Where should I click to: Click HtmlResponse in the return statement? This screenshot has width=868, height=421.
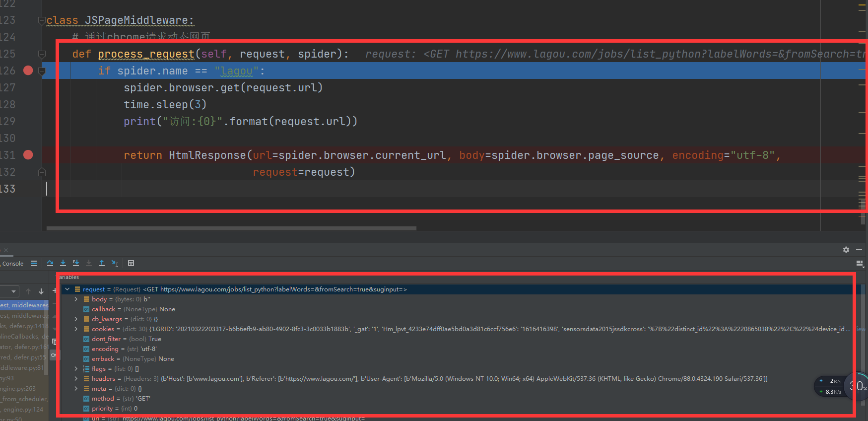(207, 155)
